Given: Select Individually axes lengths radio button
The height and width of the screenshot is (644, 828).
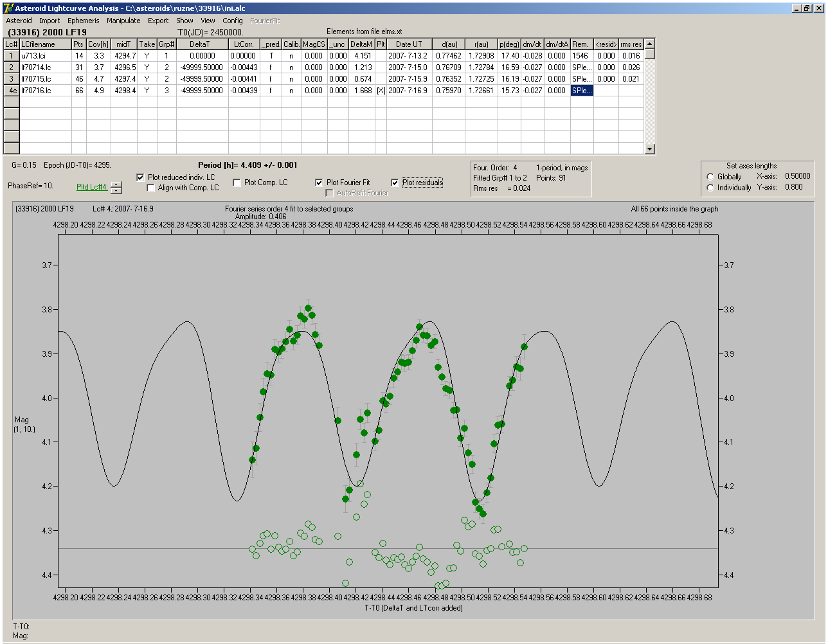Looking at the screenshot, I should pos(710,188).
